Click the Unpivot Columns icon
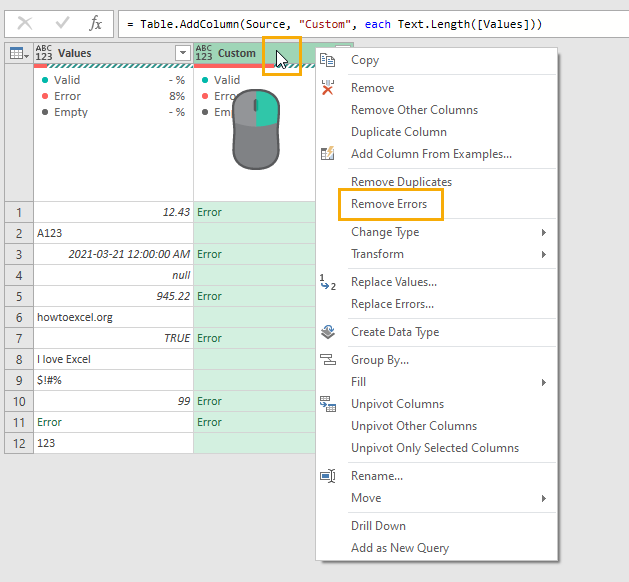629x582 pixels. pyautogui.click(x=328, y=404)
